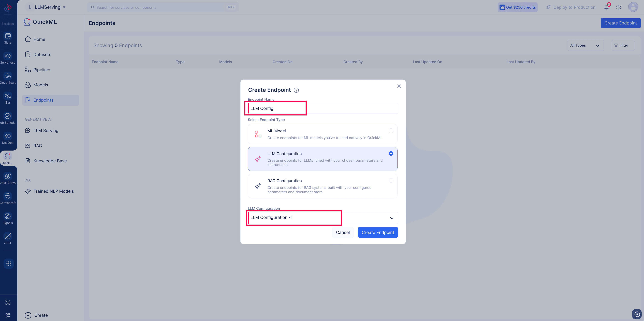
Task: Show all services grid icon
Action: (8, 263)
